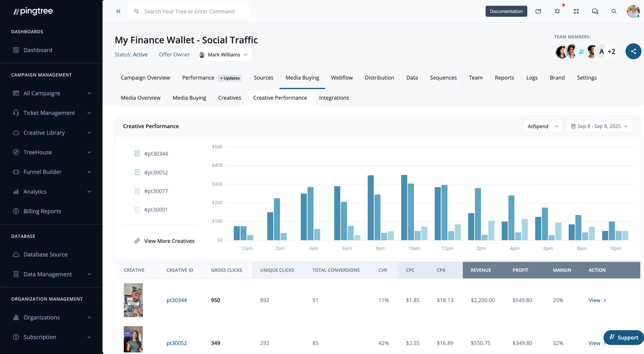Open the apps grid icon
This screenshot has height=354, width=644.
pos(576,11)
